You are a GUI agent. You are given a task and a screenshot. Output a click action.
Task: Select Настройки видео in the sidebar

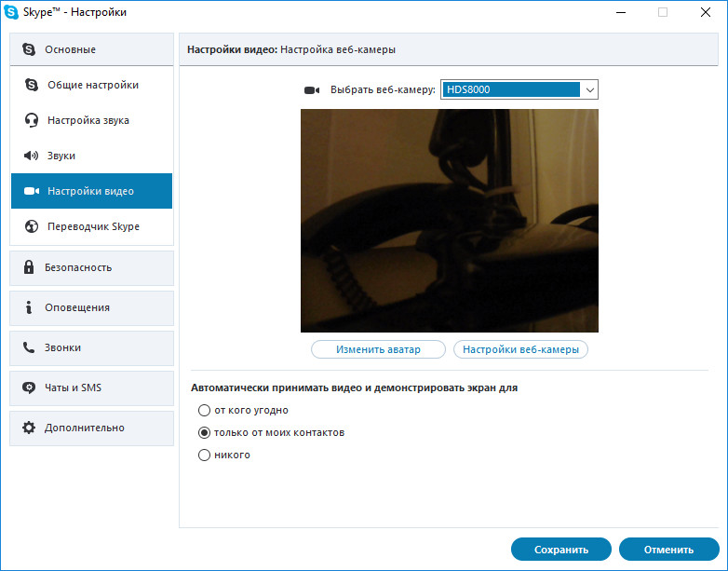click(92, 191)
